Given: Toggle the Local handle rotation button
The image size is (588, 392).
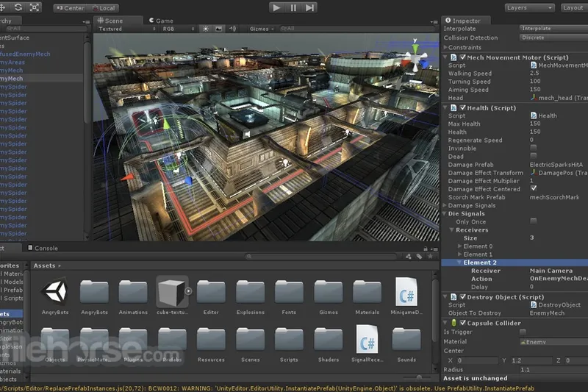Looking at the screenshot, I should click(x=104, y=8).
